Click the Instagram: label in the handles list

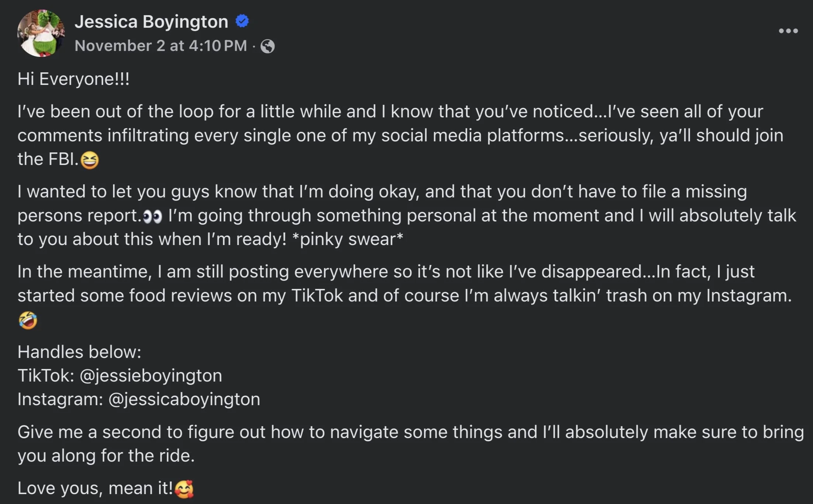(60, 399)
